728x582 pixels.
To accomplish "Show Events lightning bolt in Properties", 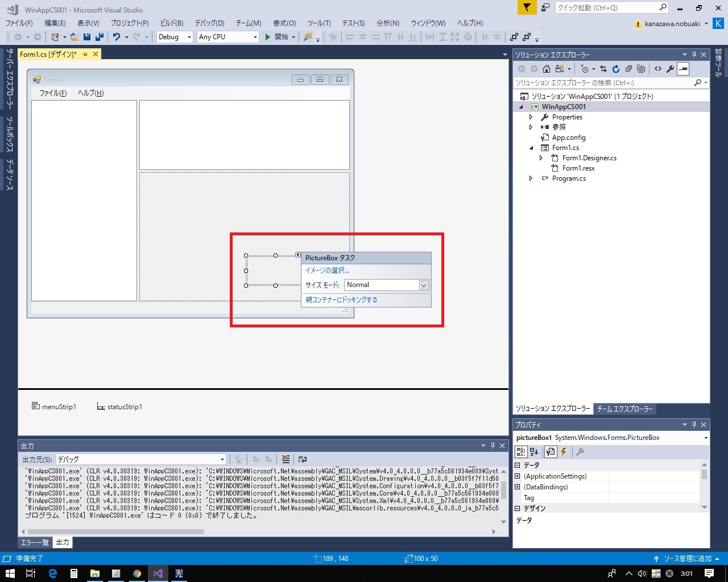I will (564, 452).
